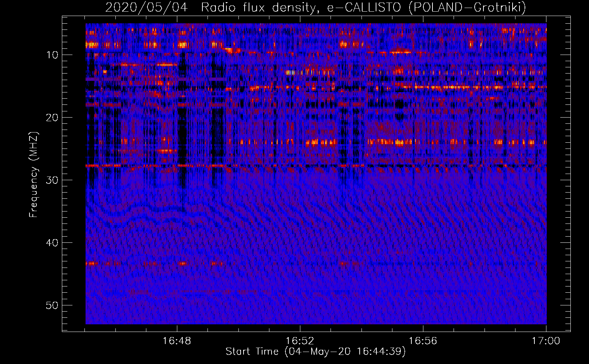Viewport: 589px width, 364px height.
Task: Click the 20 MHz frequency tick label
Action: coord(52,118)
